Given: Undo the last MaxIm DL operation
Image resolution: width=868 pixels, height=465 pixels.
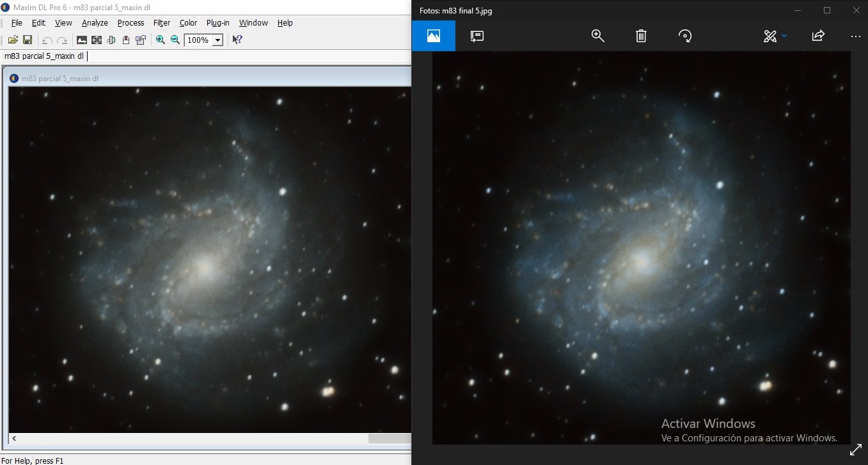Looking at the screenshot, I should (47, 40).
